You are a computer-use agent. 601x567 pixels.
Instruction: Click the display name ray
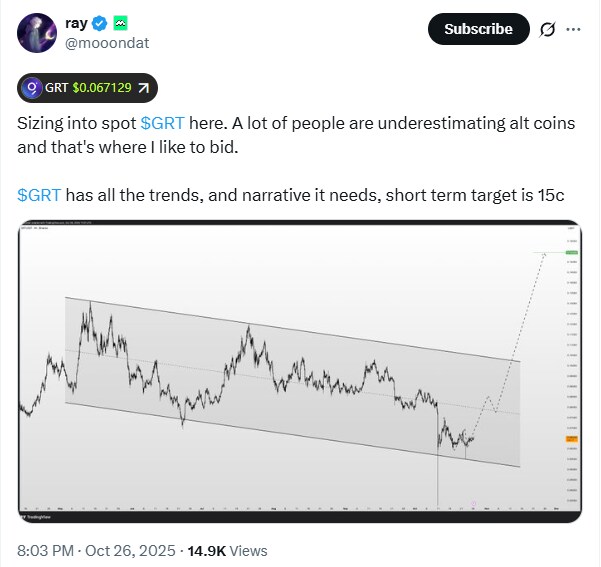[x=75, y=22]
